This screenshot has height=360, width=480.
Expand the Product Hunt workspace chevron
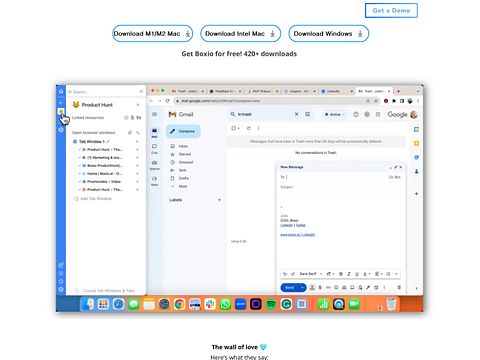pos(138,105)
